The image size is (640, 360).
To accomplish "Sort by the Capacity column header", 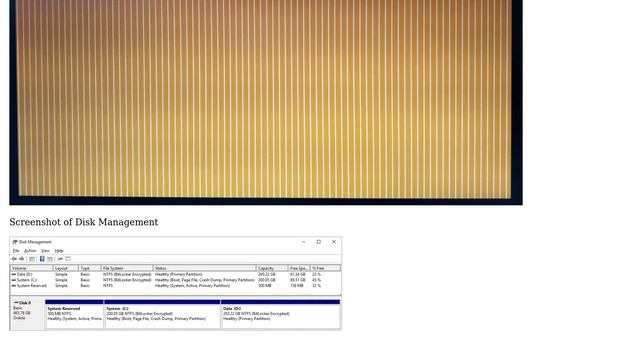I will click(x=272, y=268).
